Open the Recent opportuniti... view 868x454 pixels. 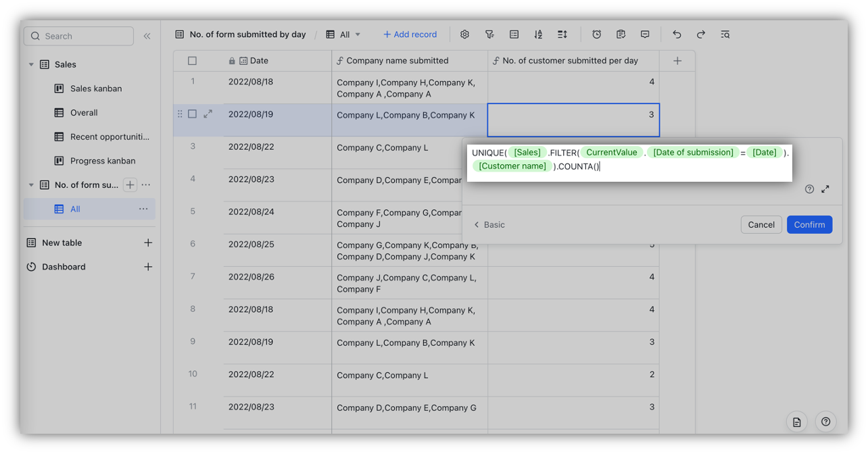click(x=110, y=137)
